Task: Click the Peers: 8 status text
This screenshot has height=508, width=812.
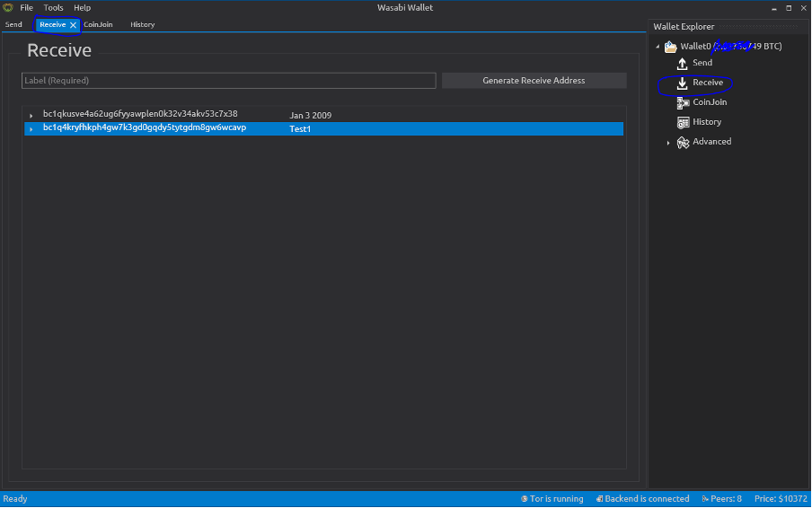Action: tap(726, 499)
